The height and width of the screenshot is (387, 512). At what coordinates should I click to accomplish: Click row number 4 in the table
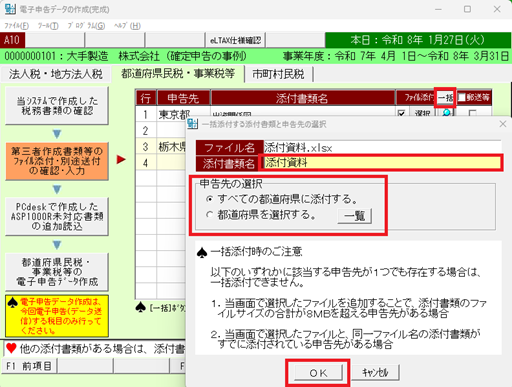(145, 163)
